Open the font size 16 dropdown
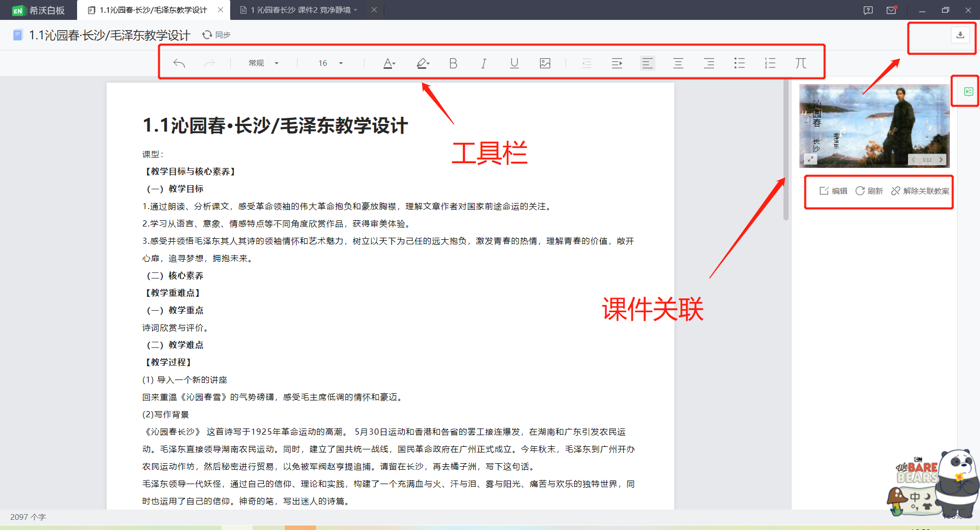The height and width of the screenshot is (530, 980). [x=330, y=63]
